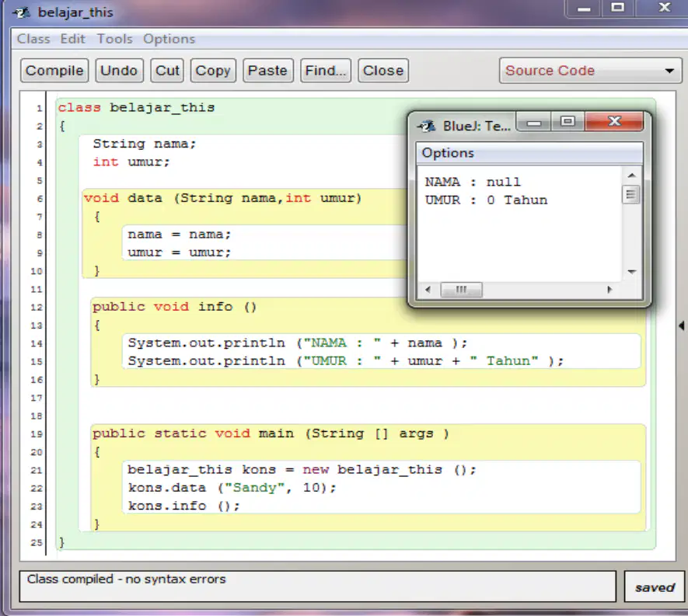Click code line 'class belajar_this'

coord(136,108)
